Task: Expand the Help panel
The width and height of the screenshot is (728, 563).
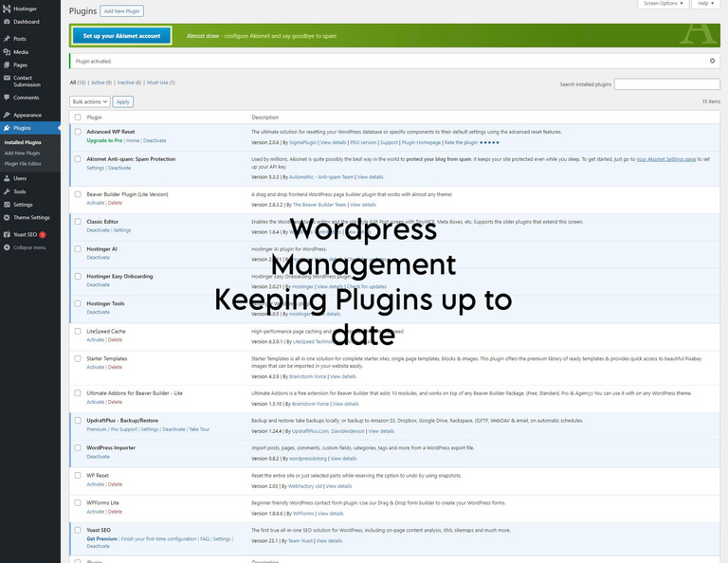Action: point(705,4)
